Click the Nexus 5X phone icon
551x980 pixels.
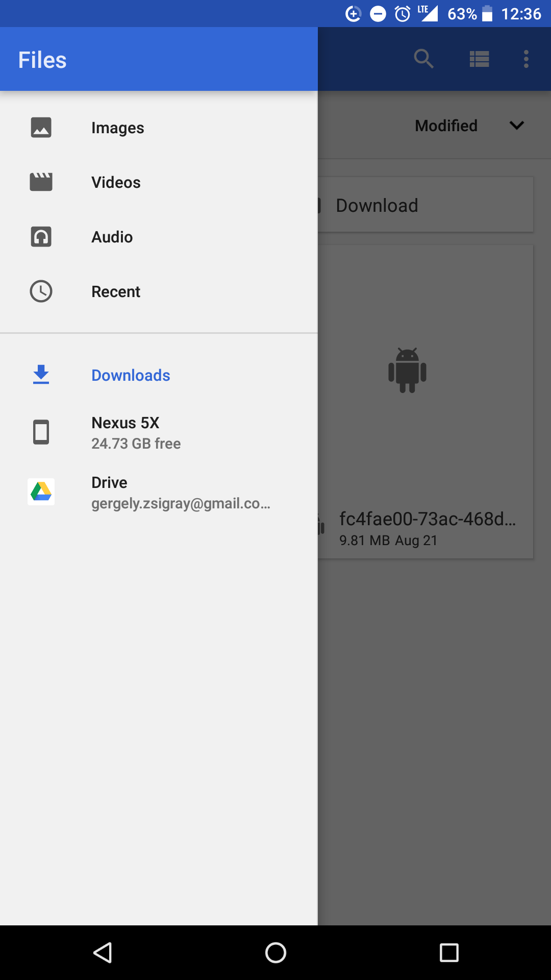tap(41, 432)
